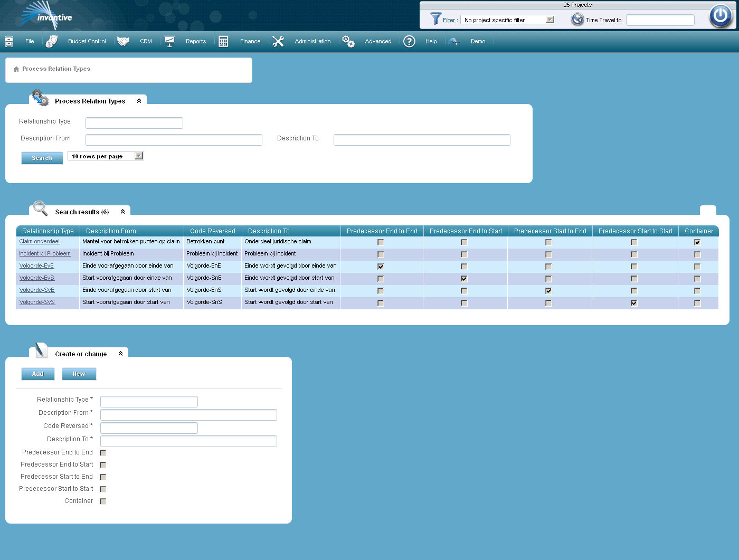The height and width of the screenshot is (560, 739).
Task: Open the File menu
Action: 30,41
